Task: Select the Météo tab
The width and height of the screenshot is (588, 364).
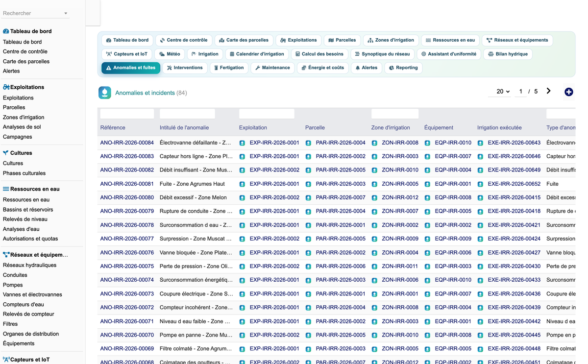Action: (x=170, y=54)
